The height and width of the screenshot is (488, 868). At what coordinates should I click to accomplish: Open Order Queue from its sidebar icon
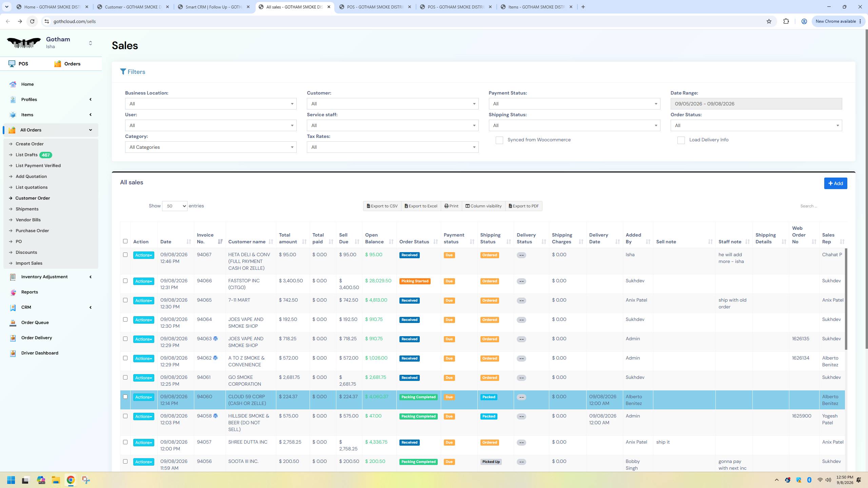13,323
